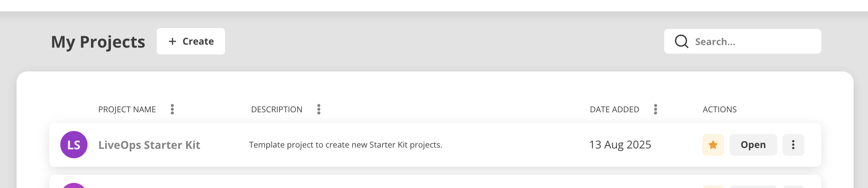Click the plus icon in Create button
Viewport: 868px width, 188px height.
[x=172, y=41]
